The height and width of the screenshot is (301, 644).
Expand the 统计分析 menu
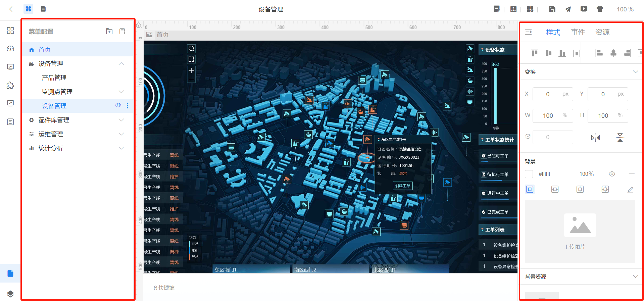click(x=121, y=148)
